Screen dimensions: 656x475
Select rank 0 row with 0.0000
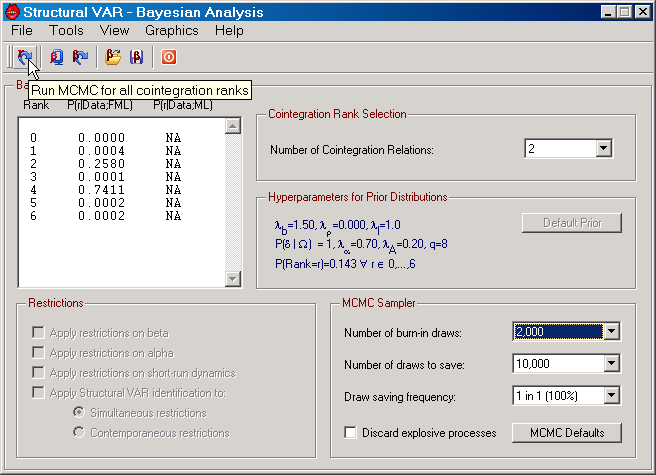105,138
